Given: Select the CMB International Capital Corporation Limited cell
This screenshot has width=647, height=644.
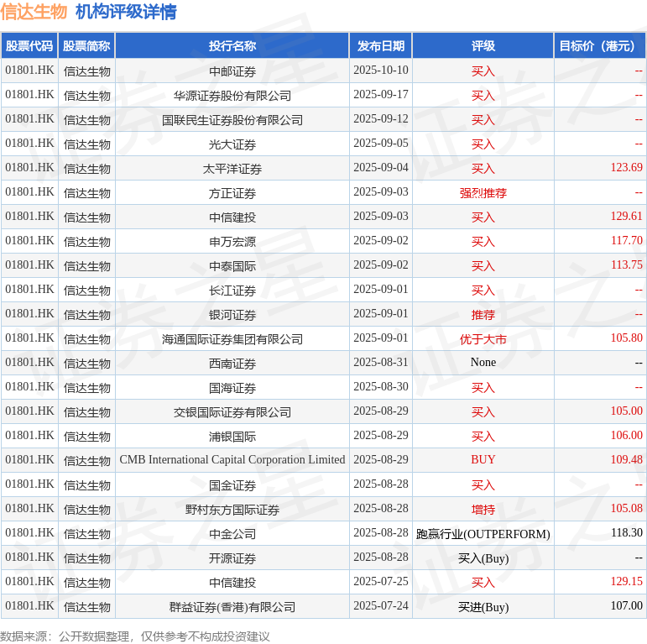Looking at the screenshot, I should (x=232, y=460).
